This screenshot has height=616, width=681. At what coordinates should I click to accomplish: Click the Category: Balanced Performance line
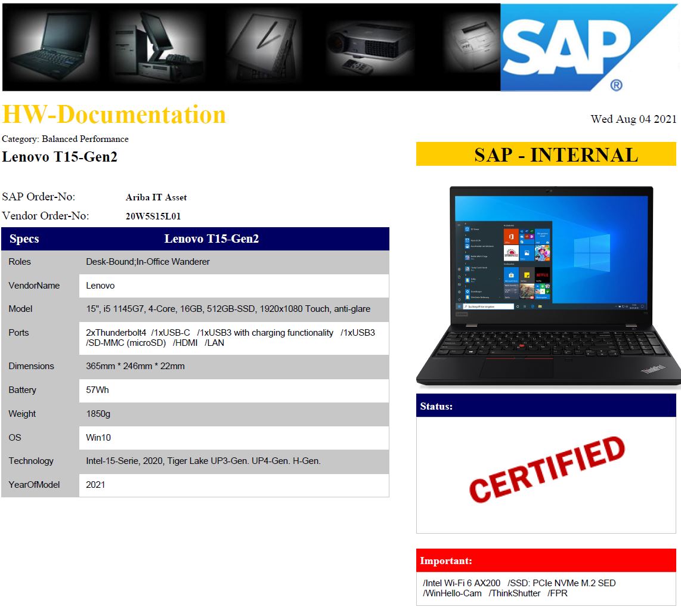pos(65,139)
